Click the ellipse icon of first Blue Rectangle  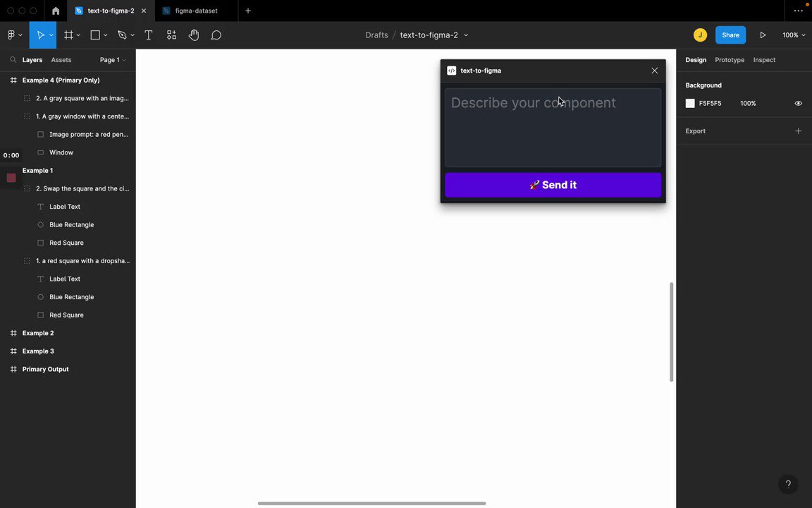coord(40,224)
